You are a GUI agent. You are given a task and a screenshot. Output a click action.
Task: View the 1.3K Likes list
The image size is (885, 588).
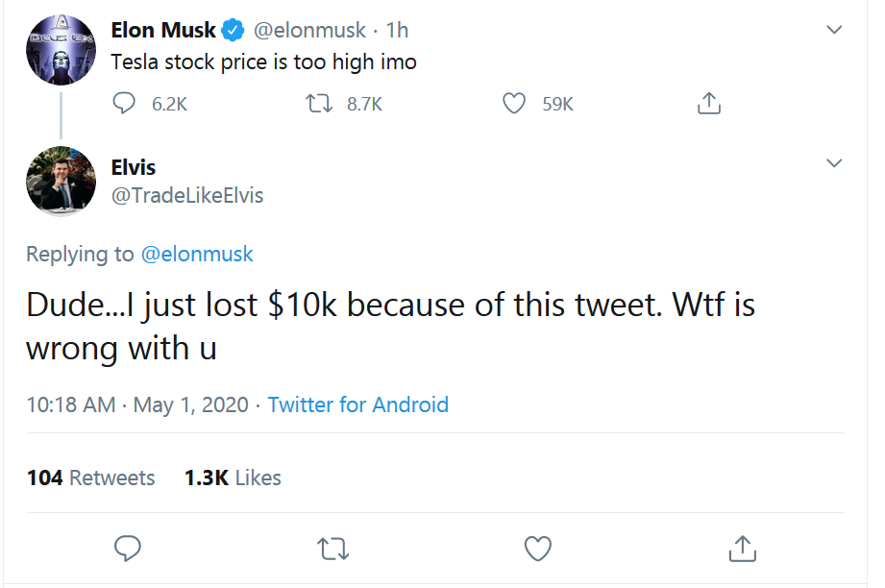pos(233,478)
